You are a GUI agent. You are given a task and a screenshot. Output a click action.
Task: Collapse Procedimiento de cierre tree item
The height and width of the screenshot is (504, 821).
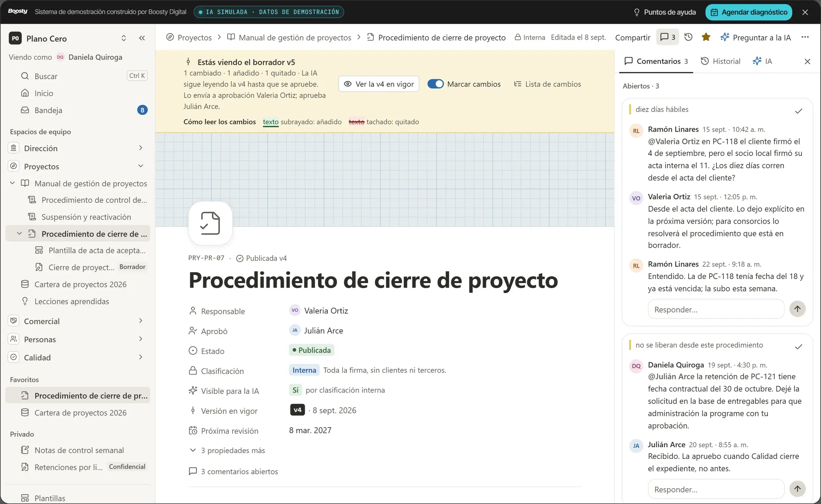point(19,234)
